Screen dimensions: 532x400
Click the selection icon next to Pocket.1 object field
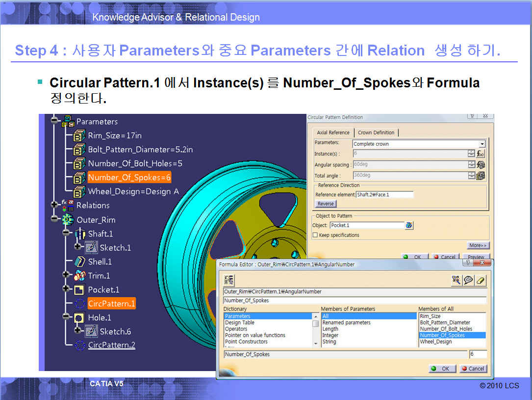[409, 225]
